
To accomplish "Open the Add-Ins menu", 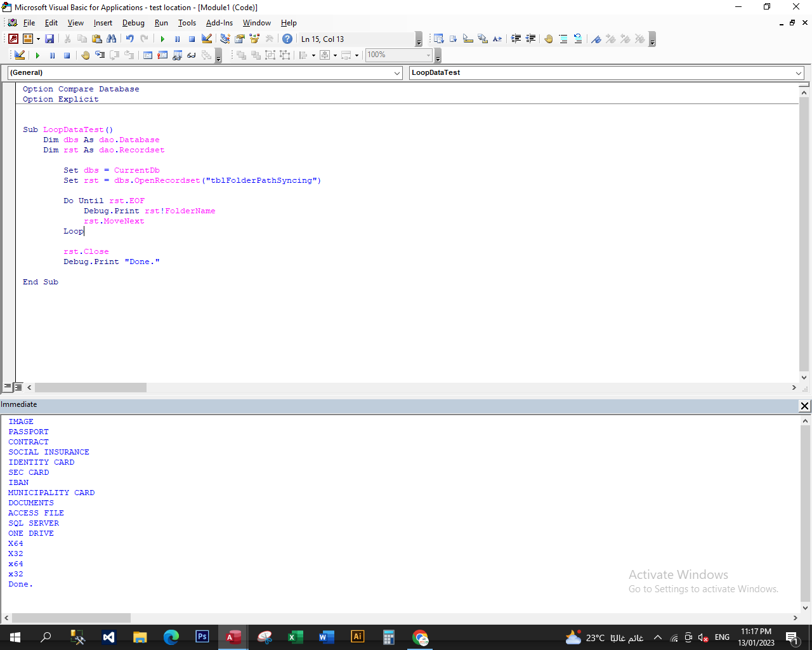I will [x=219, y=23].
